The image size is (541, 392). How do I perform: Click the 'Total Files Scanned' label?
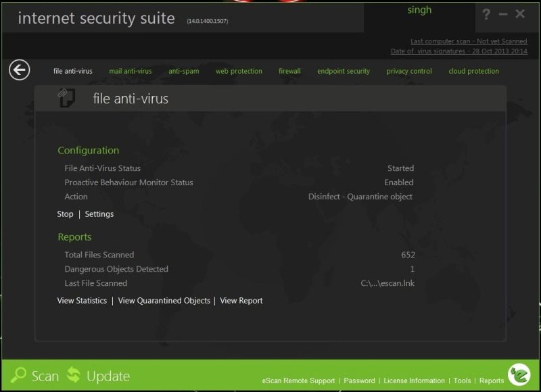coord(99,255)
